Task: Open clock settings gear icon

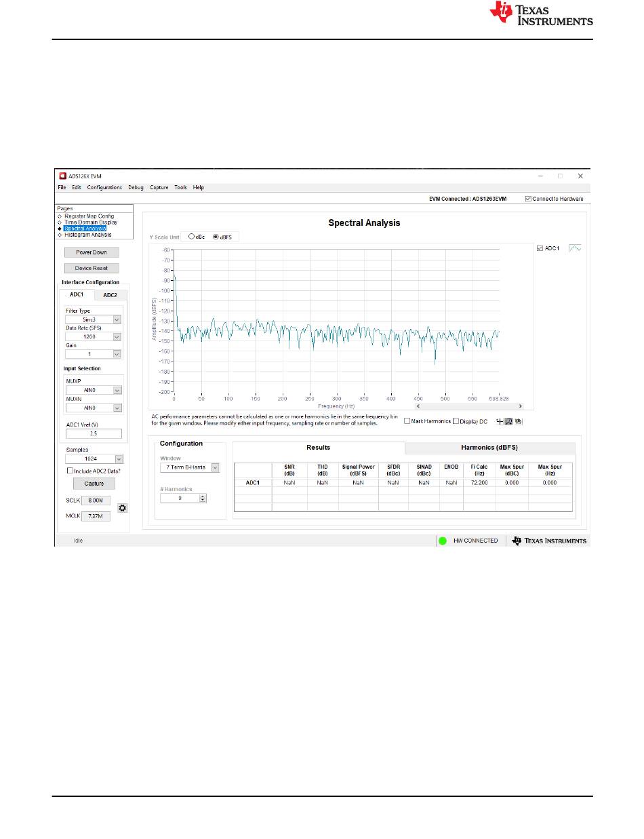Action: pos(123,508)
